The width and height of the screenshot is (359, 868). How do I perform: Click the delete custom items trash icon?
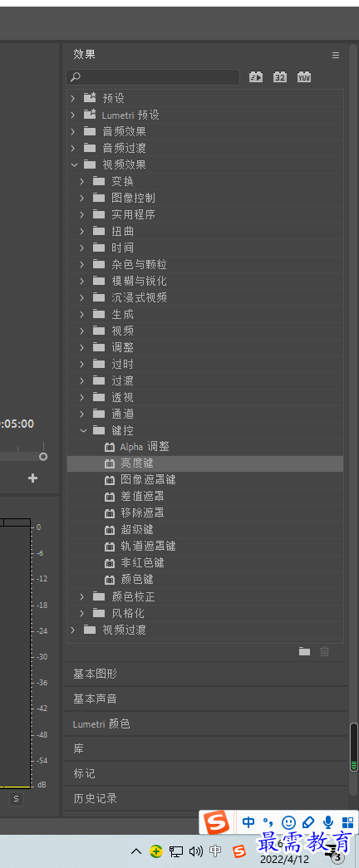pos(325,651)
